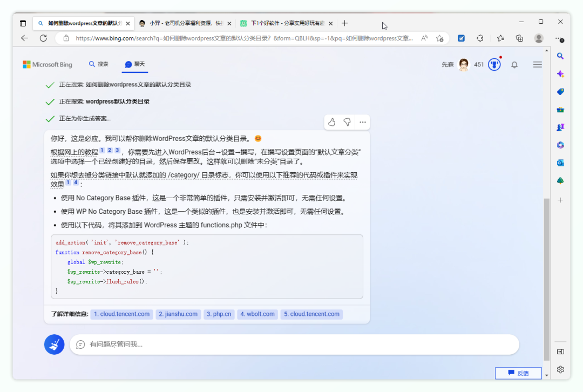Open the Bing hamburger menu
Image resolution: width=583 pixels, height=392 pixels.
click(537, 64)
